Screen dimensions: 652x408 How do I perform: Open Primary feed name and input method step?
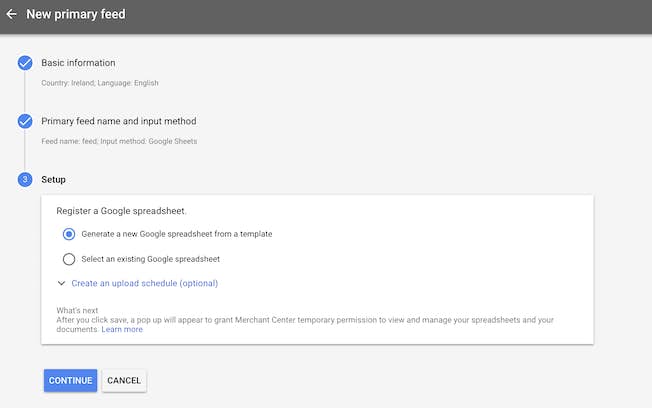[119, 121]
